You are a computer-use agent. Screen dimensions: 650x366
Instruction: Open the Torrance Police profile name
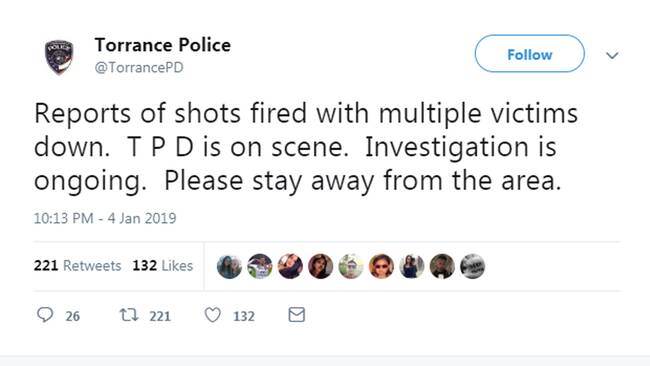162,45
